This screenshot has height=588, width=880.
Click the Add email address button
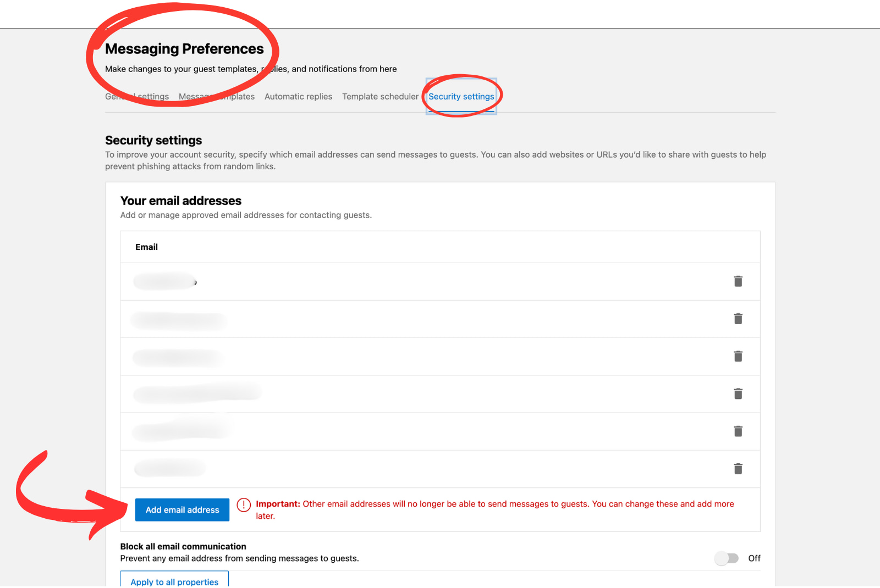tap(182, 509)
